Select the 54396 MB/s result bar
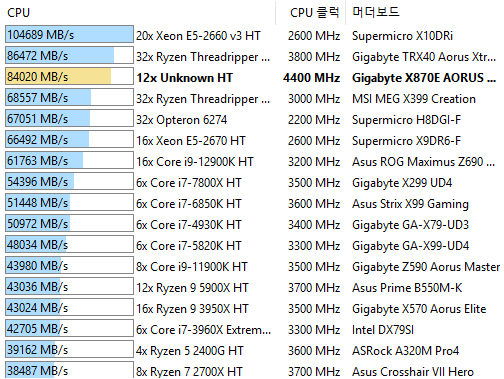This screenshot has width=504, height=379. pos(69,181)
